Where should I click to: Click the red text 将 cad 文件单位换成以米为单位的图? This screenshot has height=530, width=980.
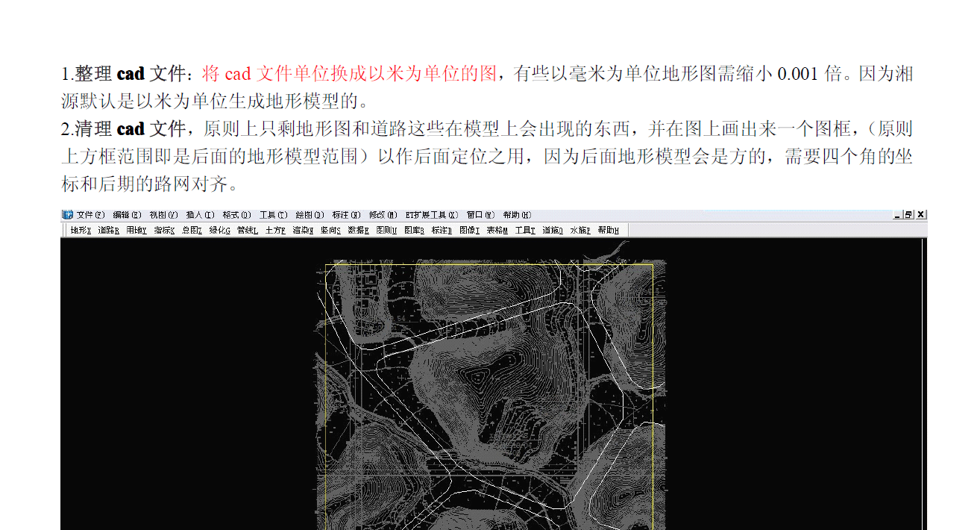[349, 74]
